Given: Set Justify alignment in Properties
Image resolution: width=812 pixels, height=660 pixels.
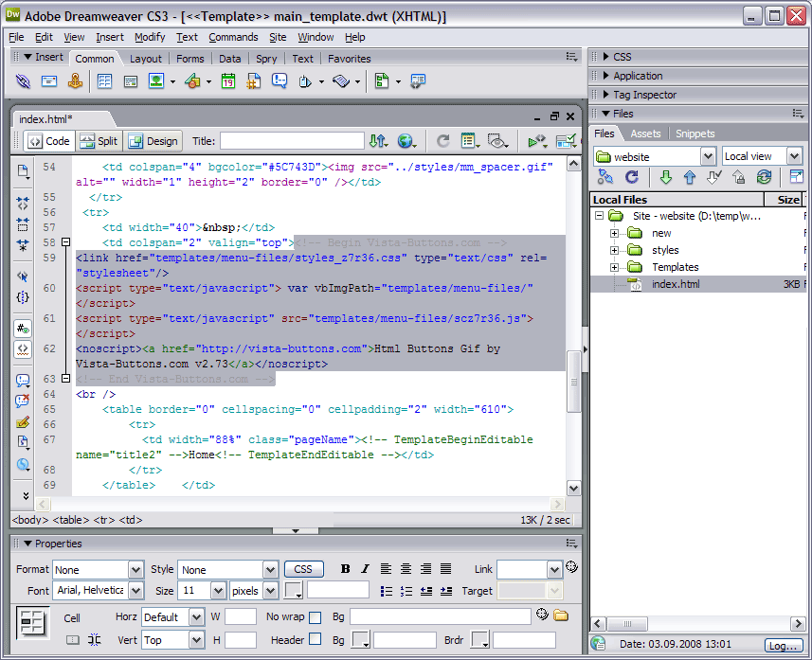Looking at the screenshot, I should (446, 569).
